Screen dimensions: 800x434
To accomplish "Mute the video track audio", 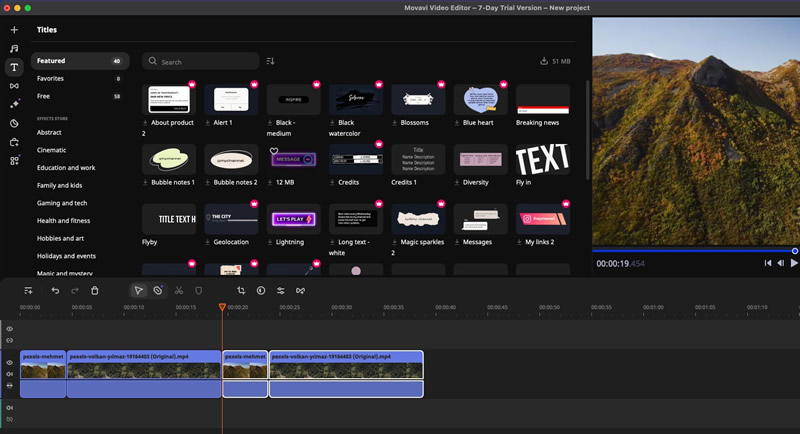I will 10,374.
